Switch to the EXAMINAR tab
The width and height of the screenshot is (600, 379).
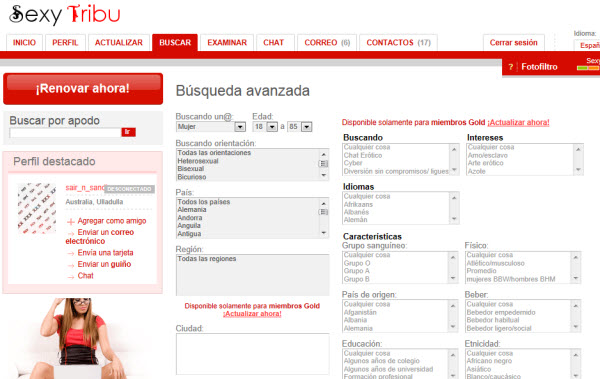coord(227,42)
